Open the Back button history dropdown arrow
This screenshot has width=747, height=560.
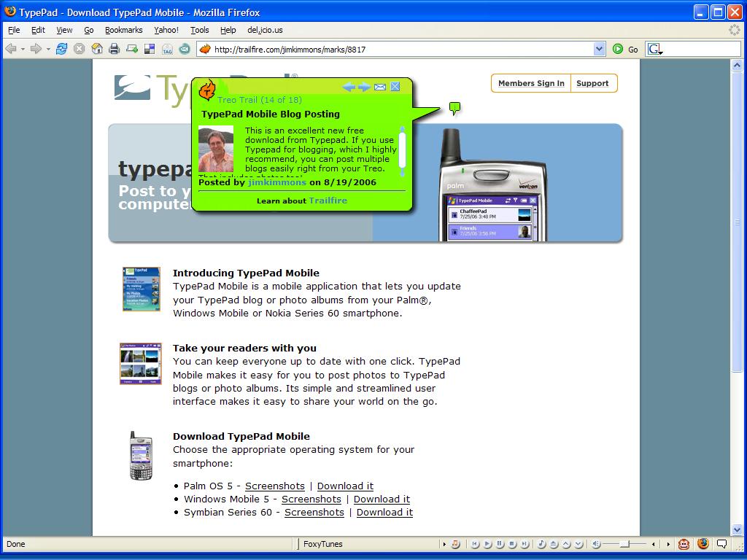click(x=23, y=49)
